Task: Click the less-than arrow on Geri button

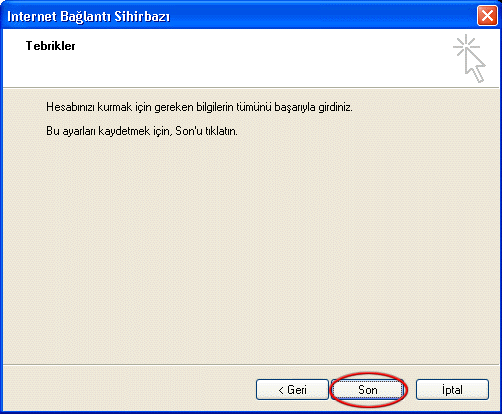Action: tap(281, 390)
